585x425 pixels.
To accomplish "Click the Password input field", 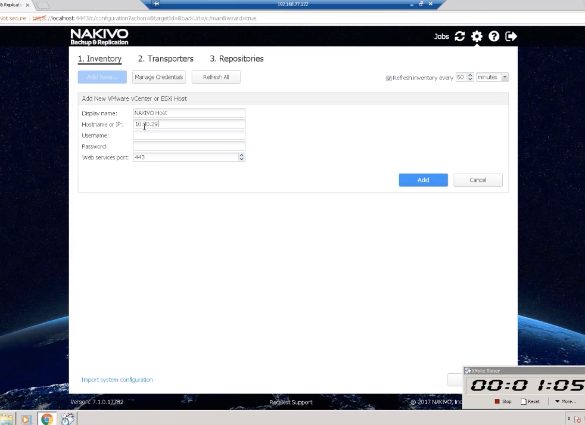I will [x=189, y=146].
